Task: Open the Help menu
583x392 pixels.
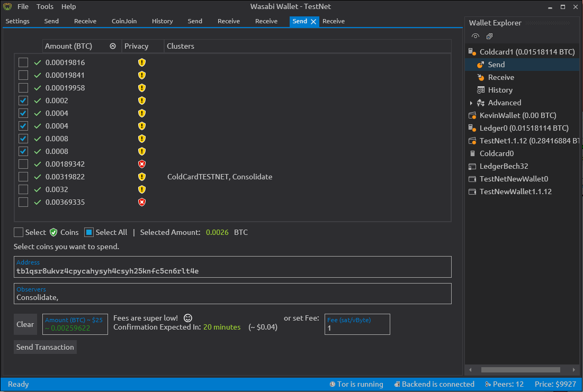Action: coord(68,7)
